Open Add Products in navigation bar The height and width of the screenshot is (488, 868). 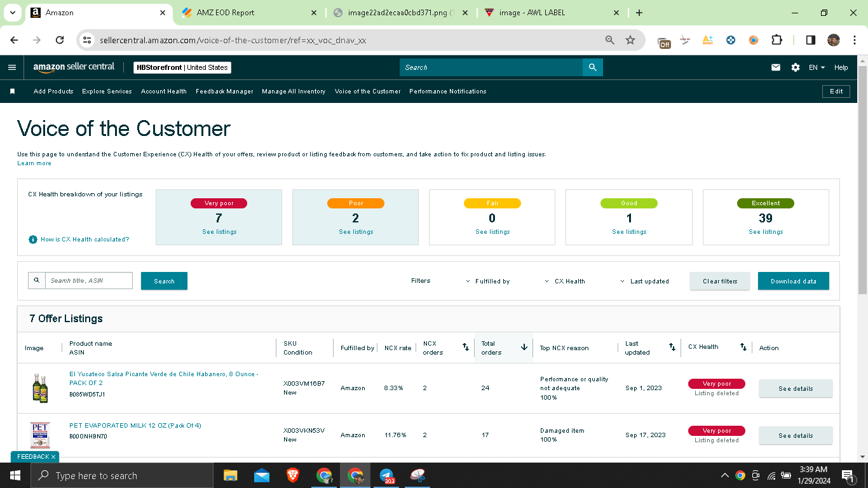53,91
